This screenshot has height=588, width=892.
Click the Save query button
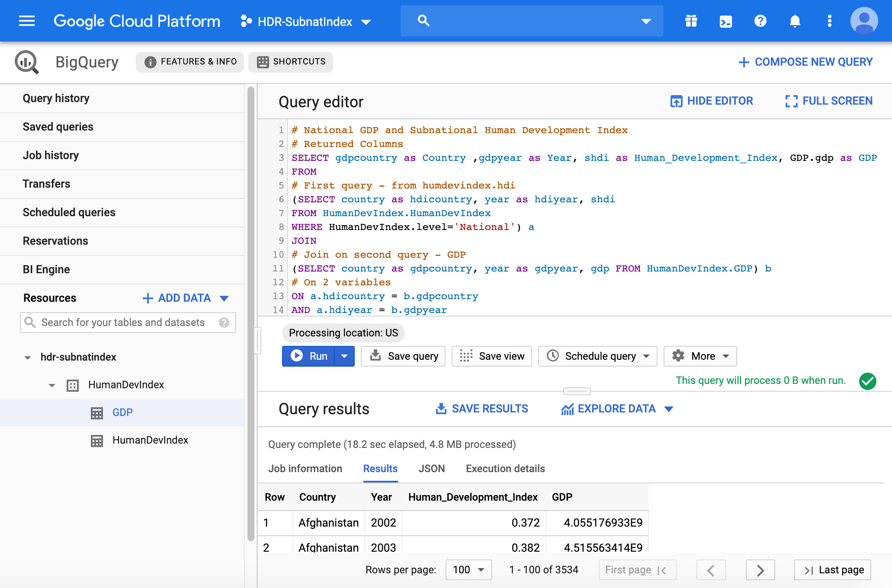(x=403, y=356)
